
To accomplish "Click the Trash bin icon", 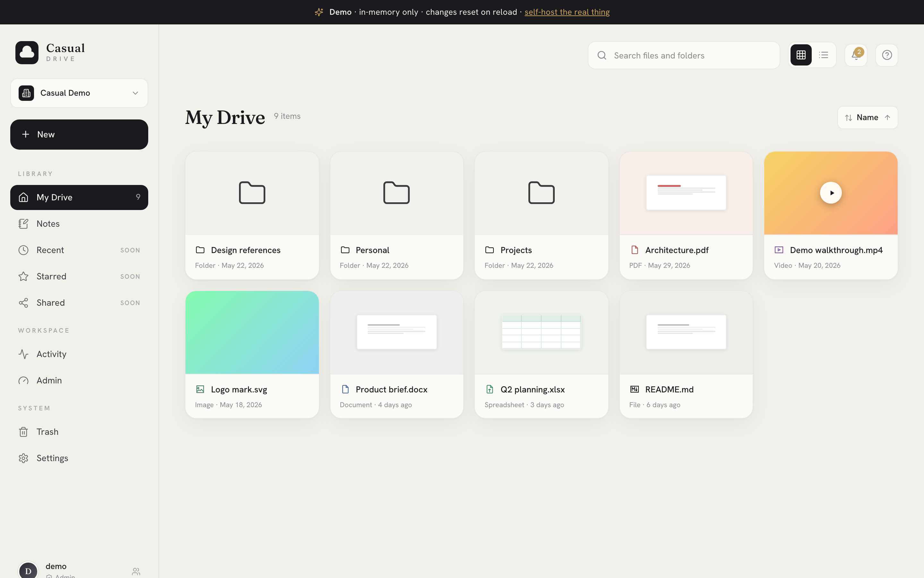I will (23, 432).
